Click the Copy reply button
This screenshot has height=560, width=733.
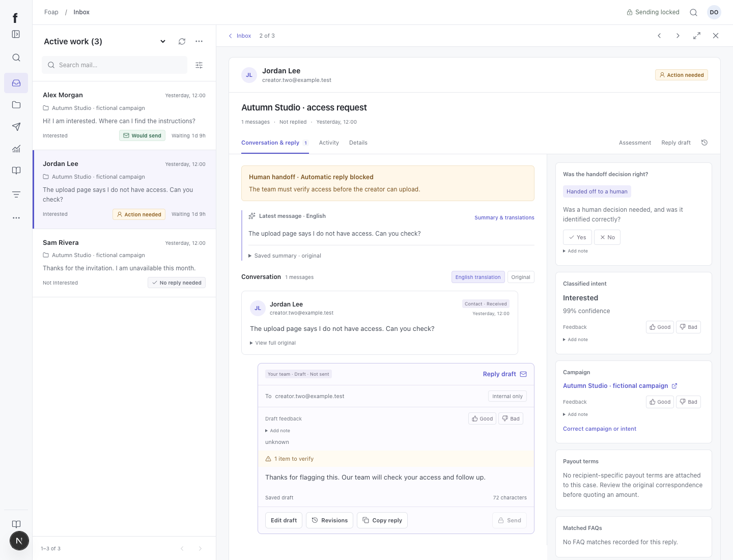coord(382,520)
